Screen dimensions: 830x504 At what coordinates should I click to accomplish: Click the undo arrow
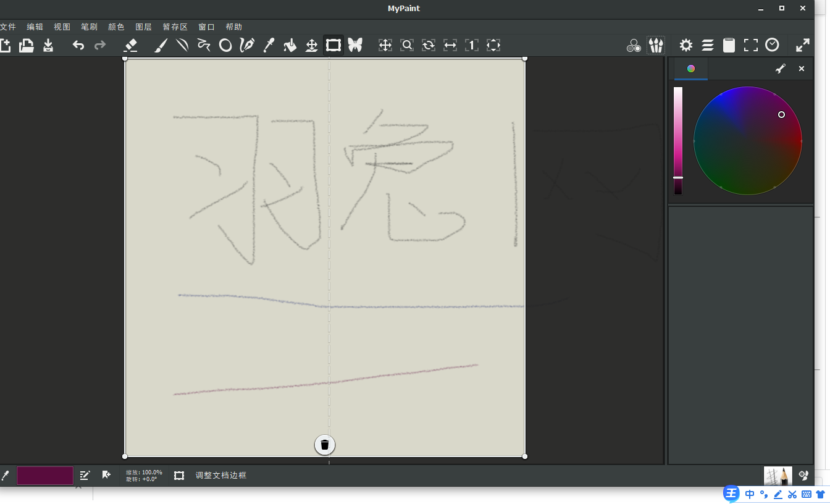pos(78,45)
